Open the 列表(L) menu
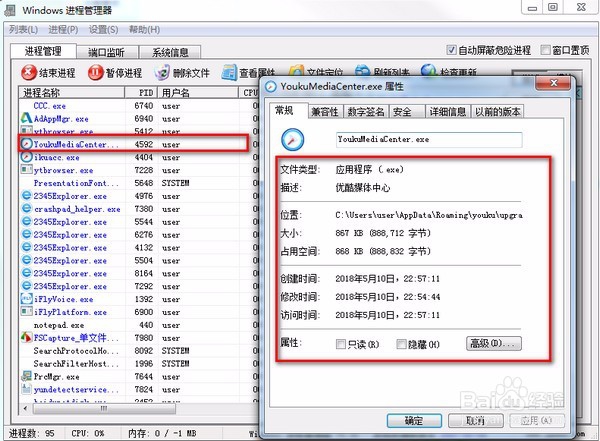 [x=23, y=29]
